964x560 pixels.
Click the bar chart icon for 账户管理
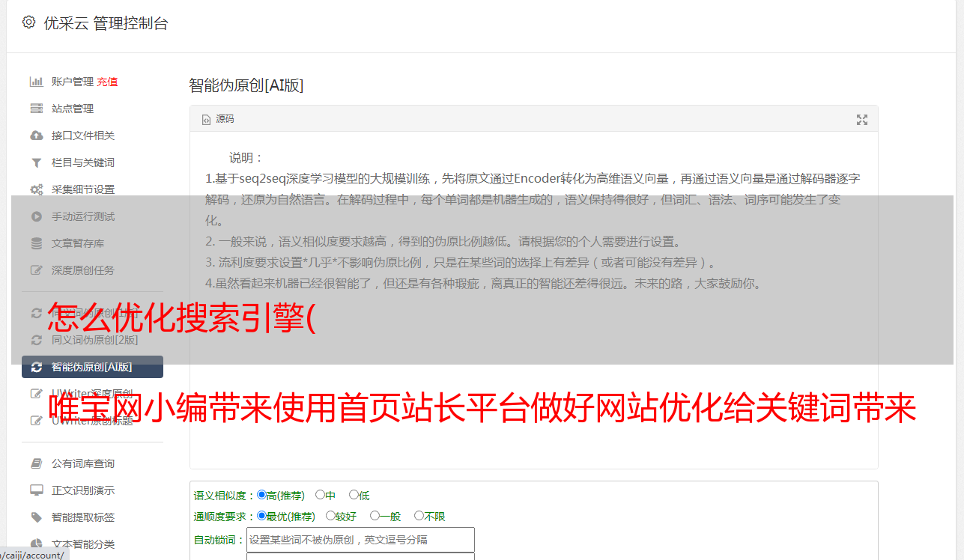(36, 82)
